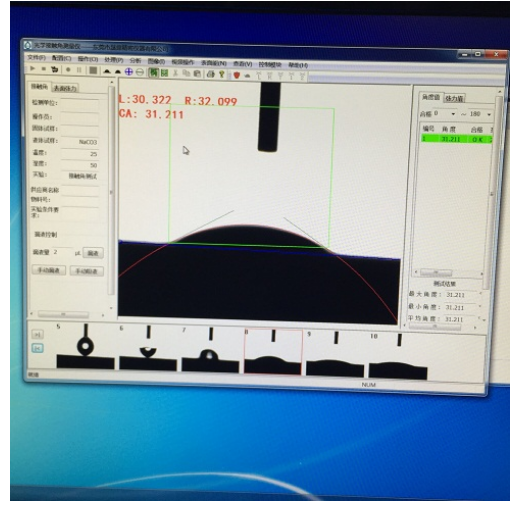The height and width of the screenshot is (505, 517).
Task: Click the highlighted green grid icon
Action: coord(153,72)
